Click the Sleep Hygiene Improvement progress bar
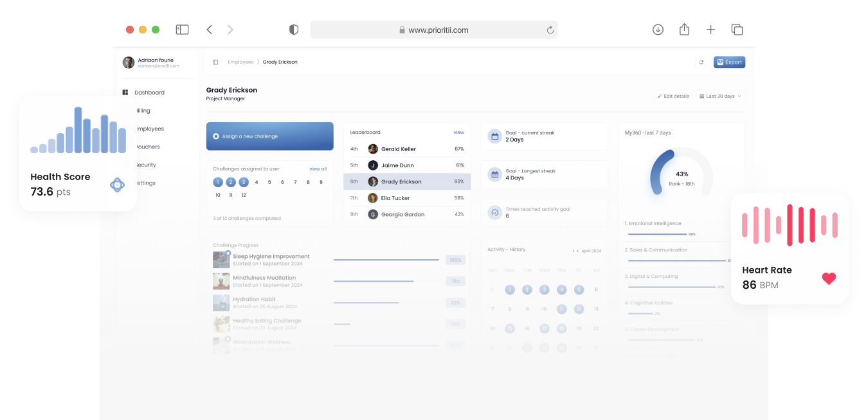The width and height of the screenshot is (868, 420). pos(386,259)
